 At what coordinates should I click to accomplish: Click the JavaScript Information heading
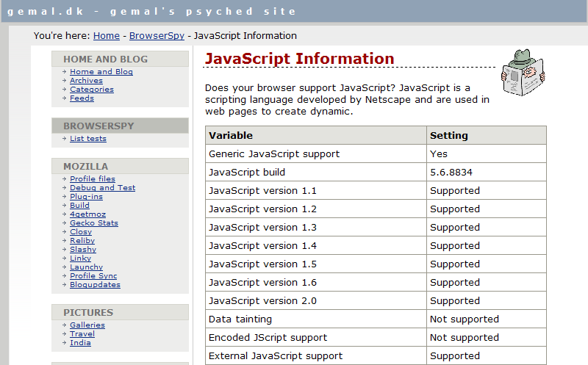click(x=299, y=59)
